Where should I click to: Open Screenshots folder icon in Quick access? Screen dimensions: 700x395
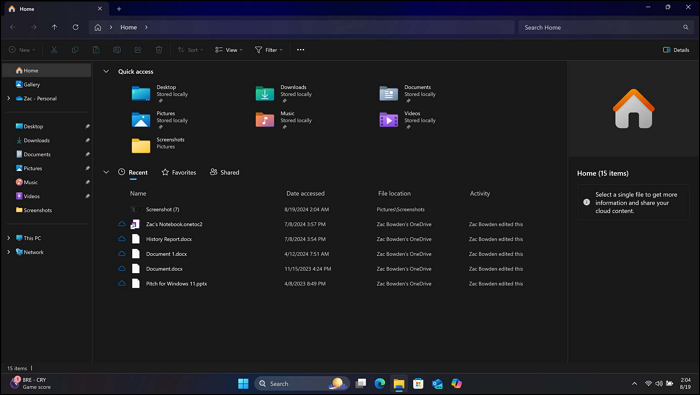click(x=141, y=146)
